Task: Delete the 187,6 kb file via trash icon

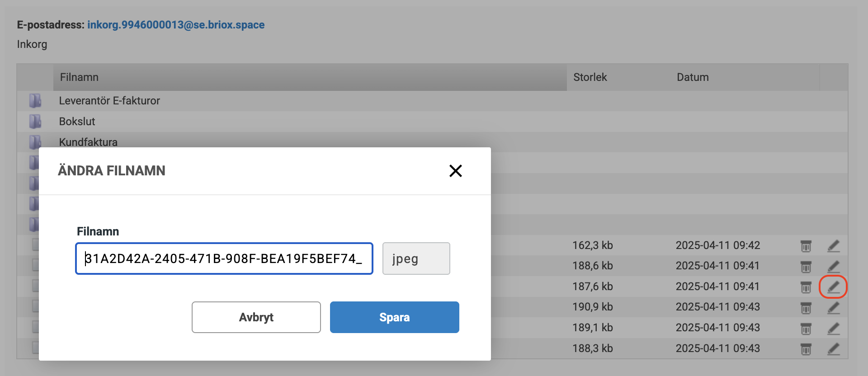Action: click(x=806, y=287)
